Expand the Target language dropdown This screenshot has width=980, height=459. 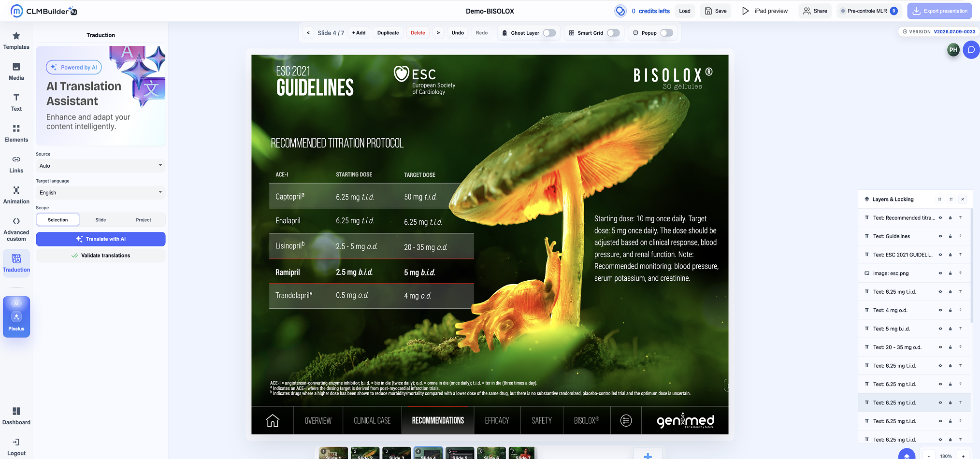pyautogui.click(x=101, y=192)
